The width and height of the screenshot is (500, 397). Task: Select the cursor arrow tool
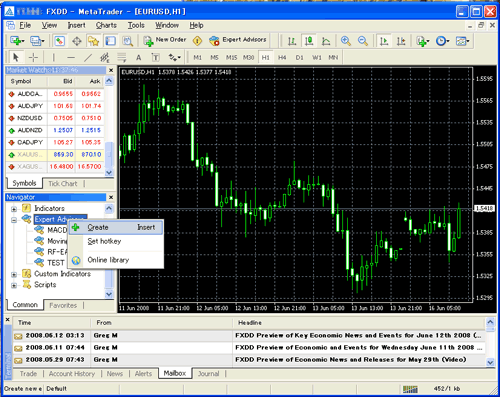pyautogui.click(x=15, y=58)
